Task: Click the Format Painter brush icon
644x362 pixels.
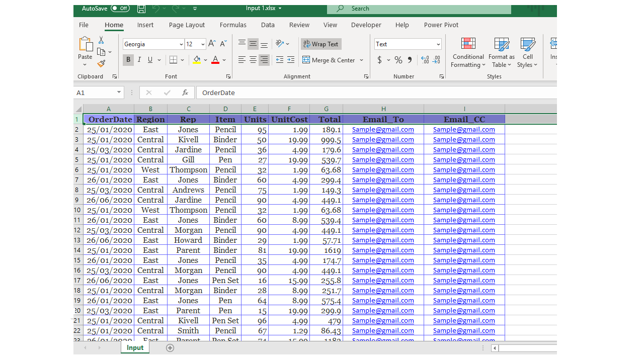Action: click(101, 64)
